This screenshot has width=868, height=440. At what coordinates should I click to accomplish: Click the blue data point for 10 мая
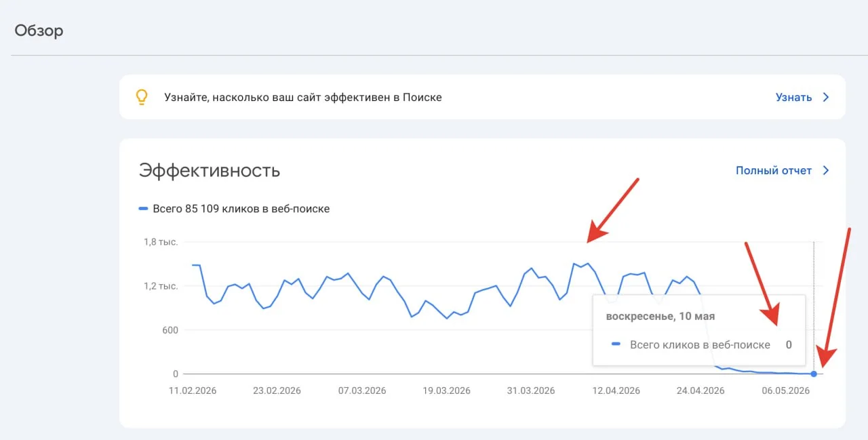point(814,374)
